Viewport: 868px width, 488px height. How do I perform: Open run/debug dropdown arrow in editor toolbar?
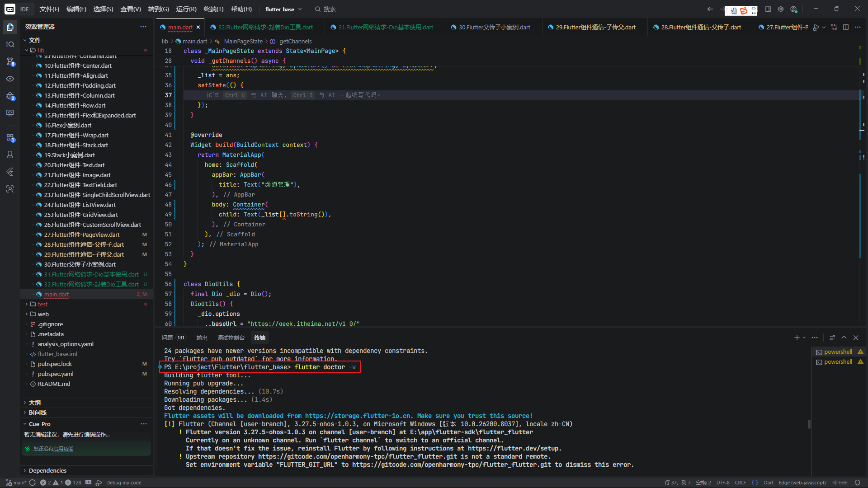824,27
